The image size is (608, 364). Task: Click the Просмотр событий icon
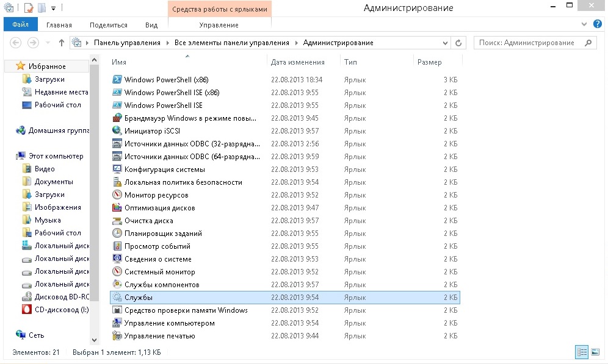(x=117, y=246)
